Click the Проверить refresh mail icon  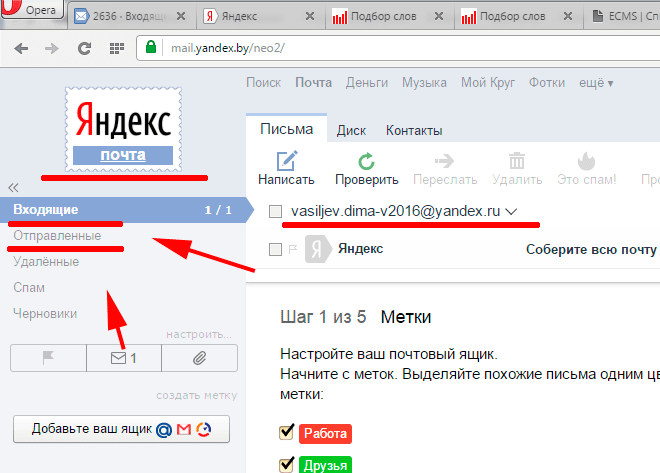(x=366, y=161)
